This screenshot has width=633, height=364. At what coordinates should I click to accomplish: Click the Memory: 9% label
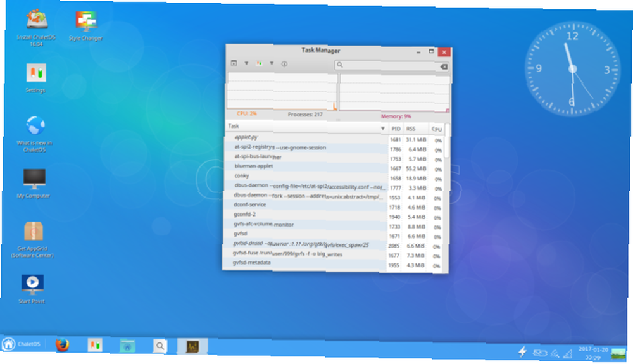click(396, 116)
